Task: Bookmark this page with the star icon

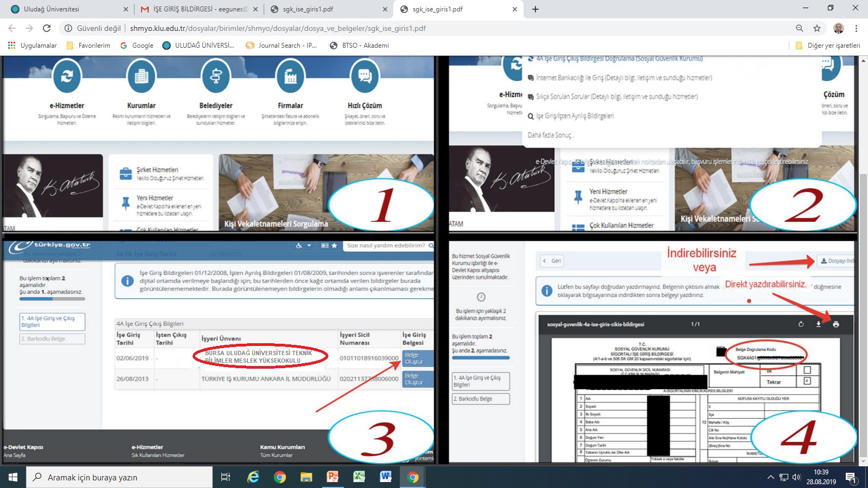Action: (x=817, y=28)
